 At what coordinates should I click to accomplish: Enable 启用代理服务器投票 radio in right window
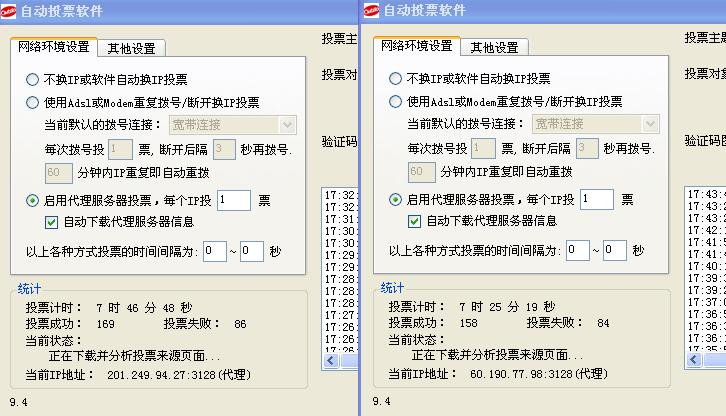[396, 200]
